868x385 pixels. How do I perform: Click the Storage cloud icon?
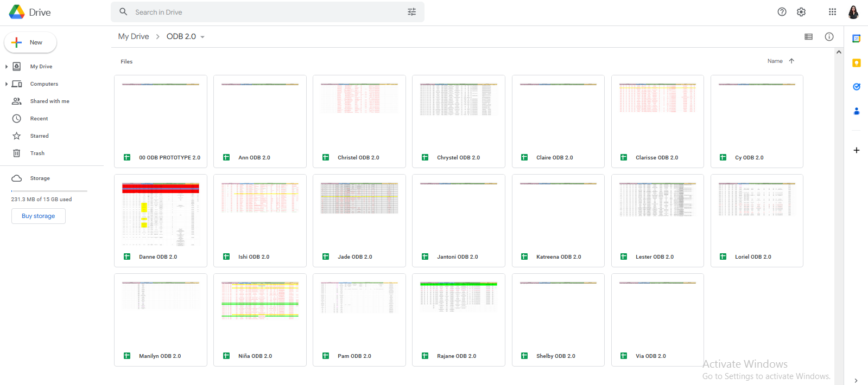[17, 178]
